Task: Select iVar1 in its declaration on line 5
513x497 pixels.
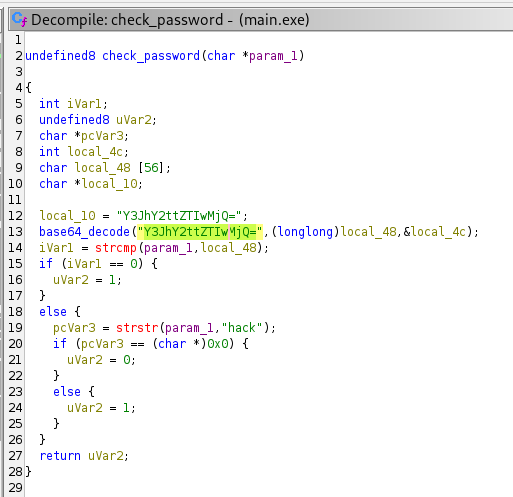Action: pyautogui.click(x=85, y=104)
